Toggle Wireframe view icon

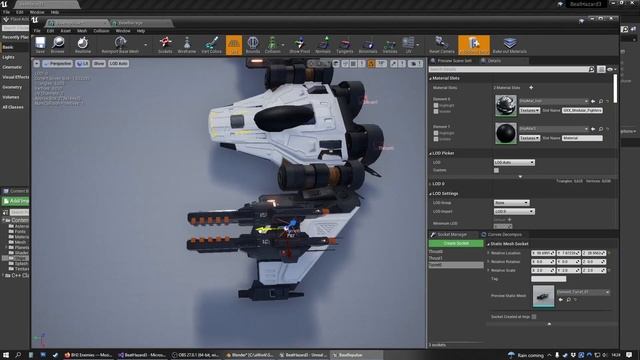(x=187, y=44)
